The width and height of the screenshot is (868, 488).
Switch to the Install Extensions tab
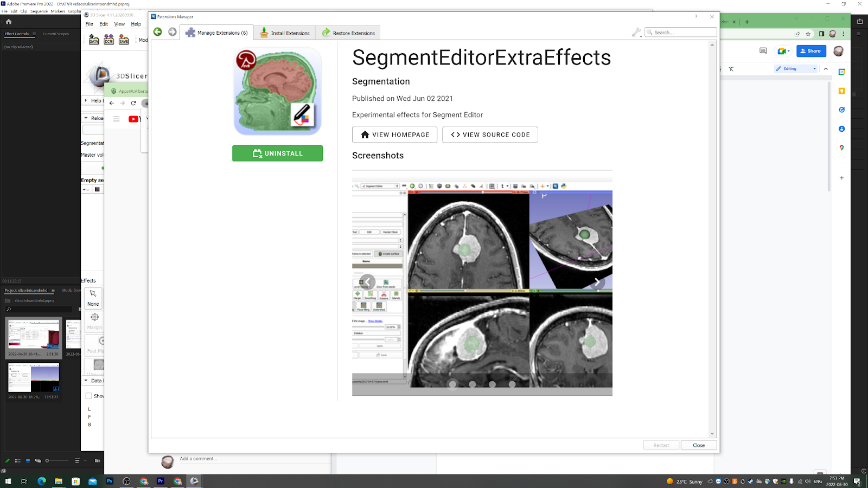[x=285, y=33]
